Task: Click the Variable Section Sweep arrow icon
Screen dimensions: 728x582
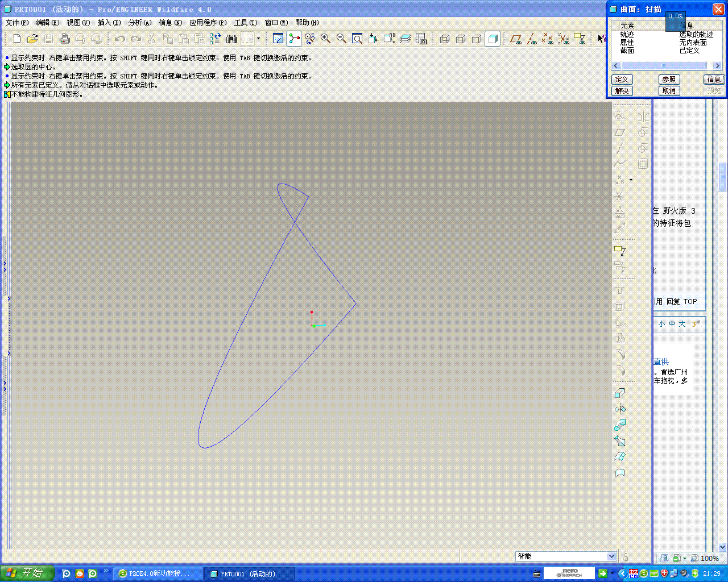Action: click(x=620, y=441)
